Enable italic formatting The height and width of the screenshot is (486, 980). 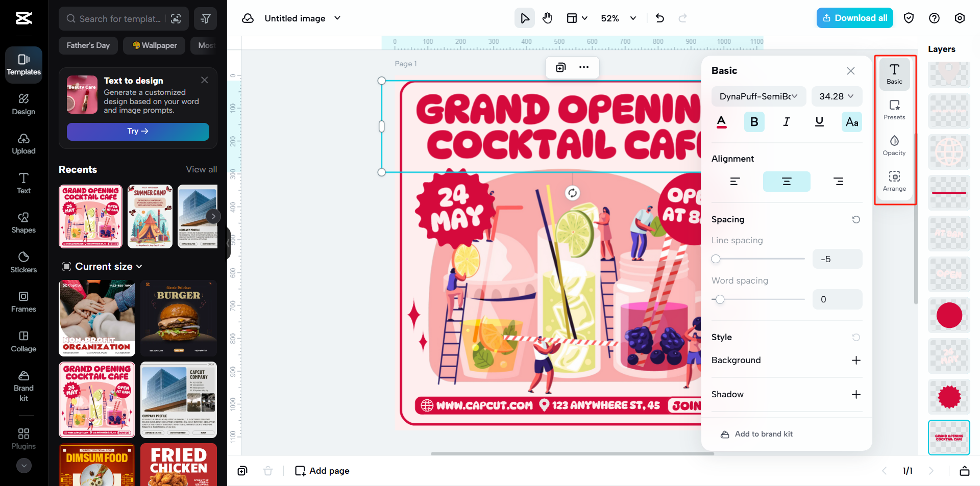point(786,122)
